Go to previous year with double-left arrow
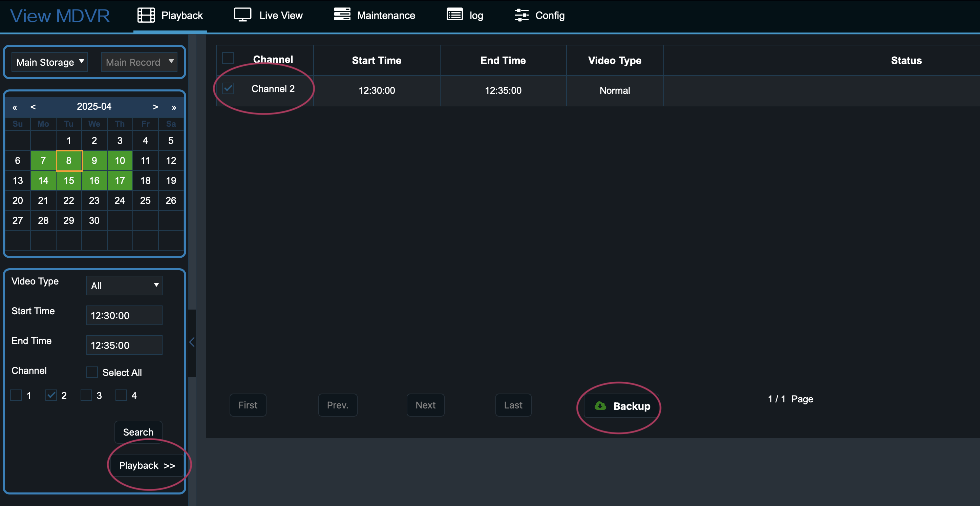980x506 pixels. tap(15, 107)
